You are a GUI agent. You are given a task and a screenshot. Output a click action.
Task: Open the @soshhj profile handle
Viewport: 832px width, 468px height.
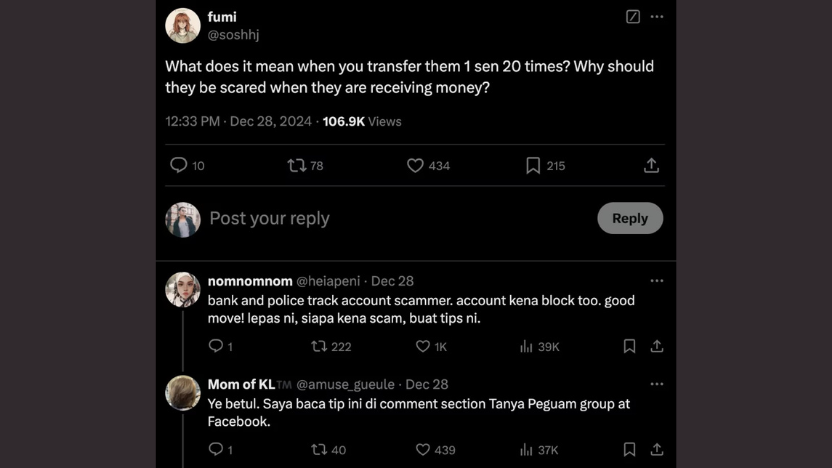(234, 35)
